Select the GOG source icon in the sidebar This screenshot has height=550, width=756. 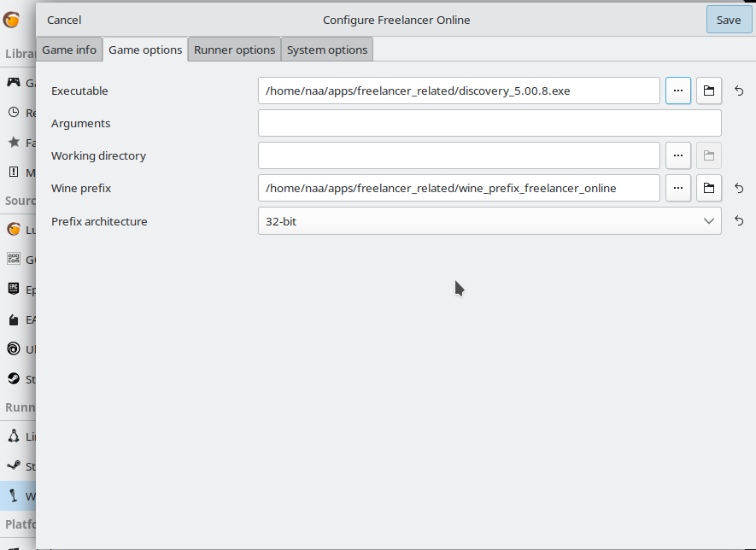14,260
